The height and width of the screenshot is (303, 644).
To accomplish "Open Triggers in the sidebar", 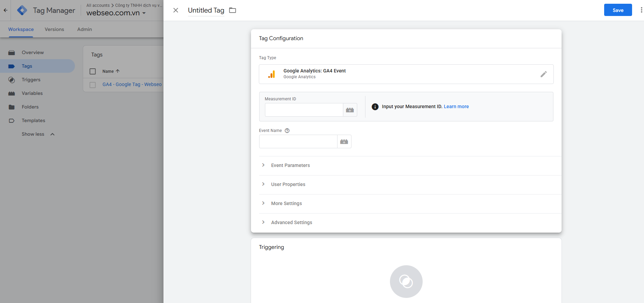I will click(x=31, y=80).
